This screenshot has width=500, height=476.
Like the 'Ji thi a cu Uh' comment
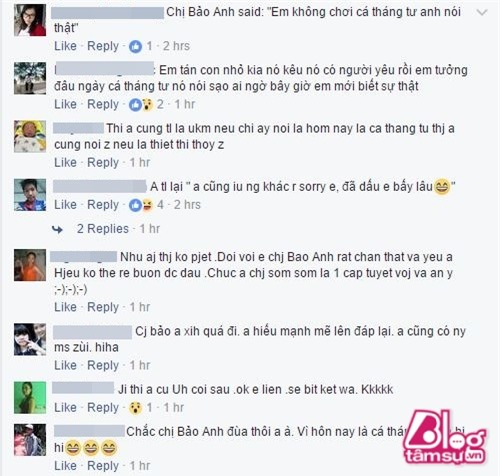coord(65,407)
